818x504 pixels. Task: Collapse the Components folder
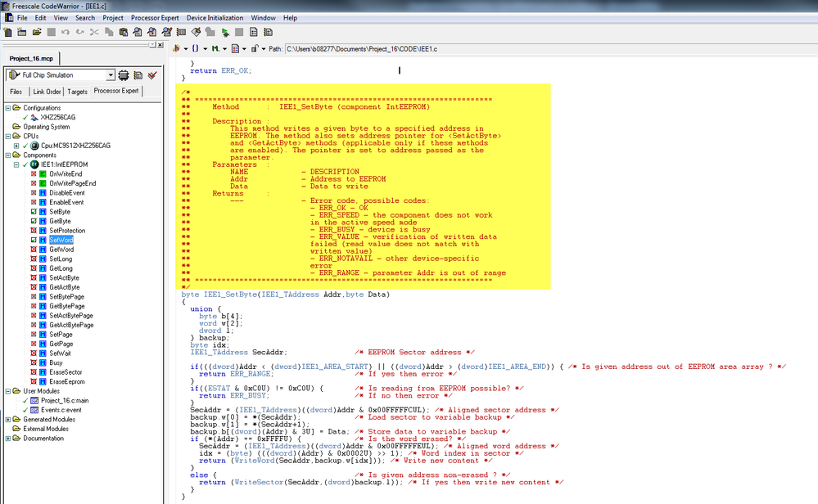(8, 155)
